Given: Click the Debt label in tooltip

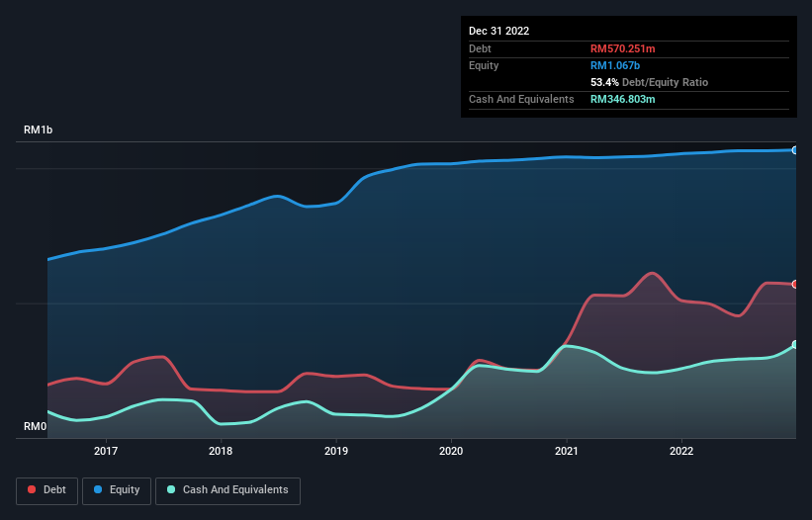Looking at the screenshot, I should pyautogui.click(x=480, y=48).
